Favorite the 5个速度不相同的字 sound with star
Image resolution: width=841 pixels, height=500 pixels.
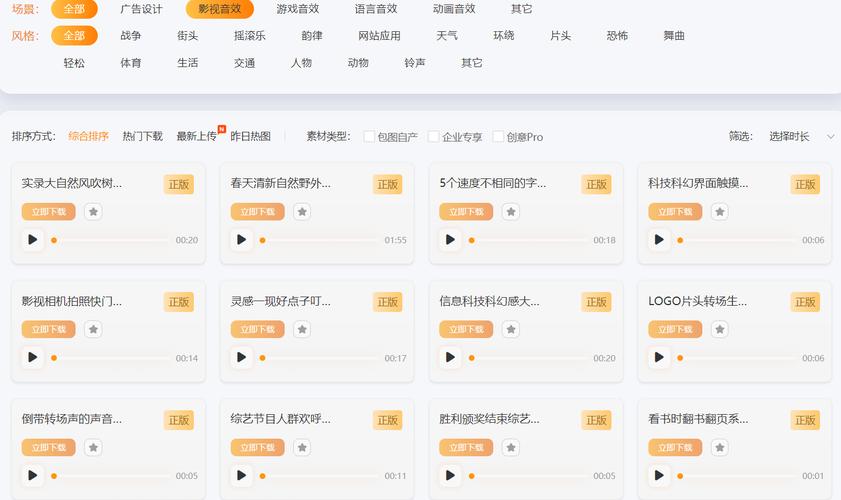(x=511, y=212)
